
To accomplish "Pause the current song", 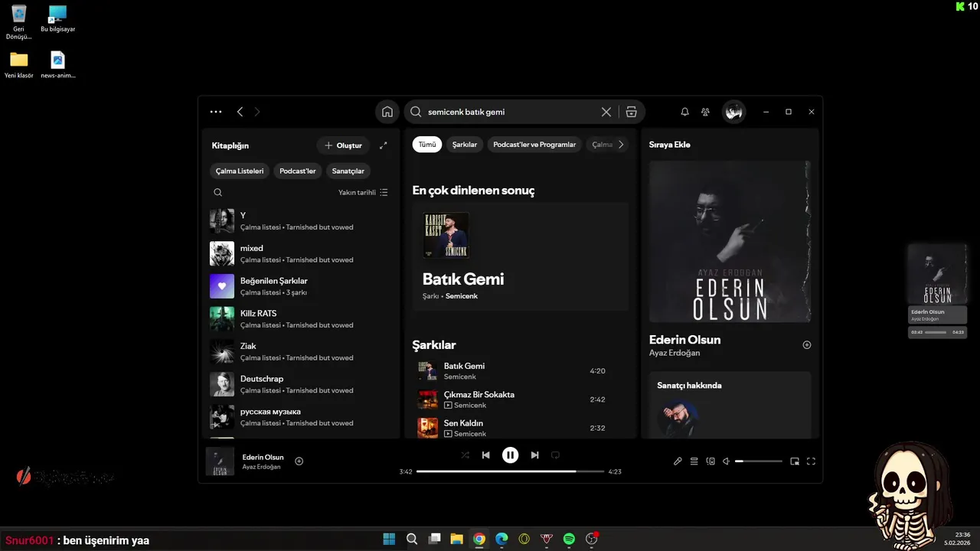I will (510, 455).
